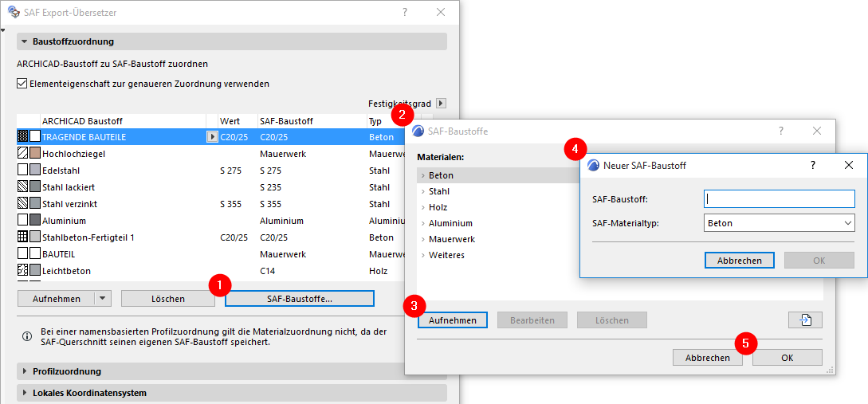Viewport: 868px width, 404px height.
Task: Click the SAF Export-Übersetzer title bar icon
Action: [14, 12]
